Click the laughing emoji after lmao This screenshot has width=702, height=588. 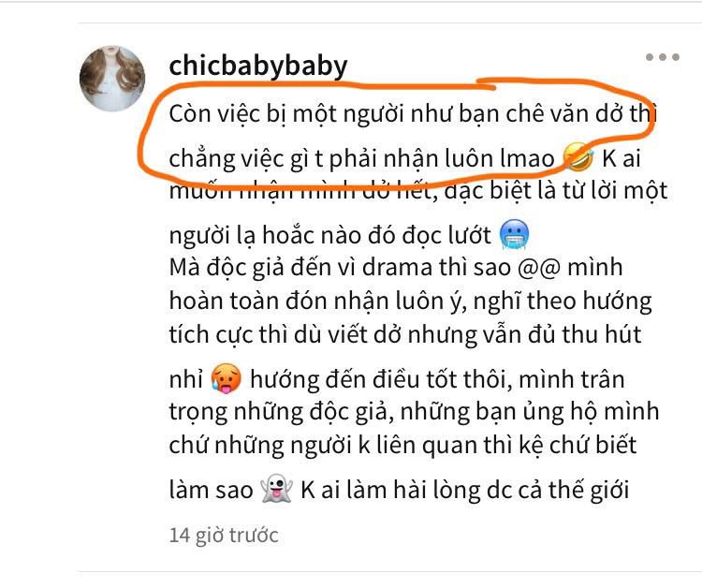click(578, 157)
